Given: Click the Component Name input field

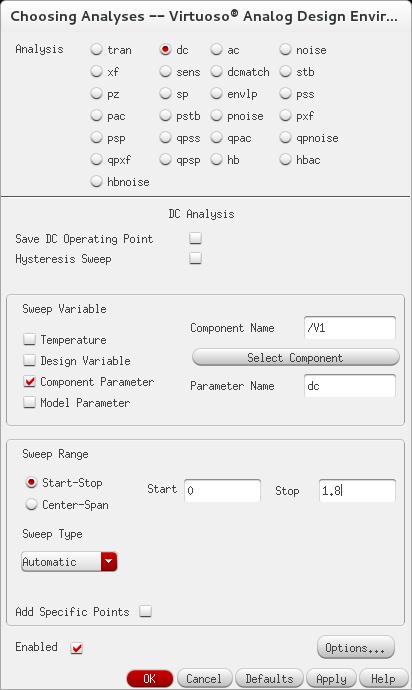Looking at the screenshot, I should click(350, 328).
